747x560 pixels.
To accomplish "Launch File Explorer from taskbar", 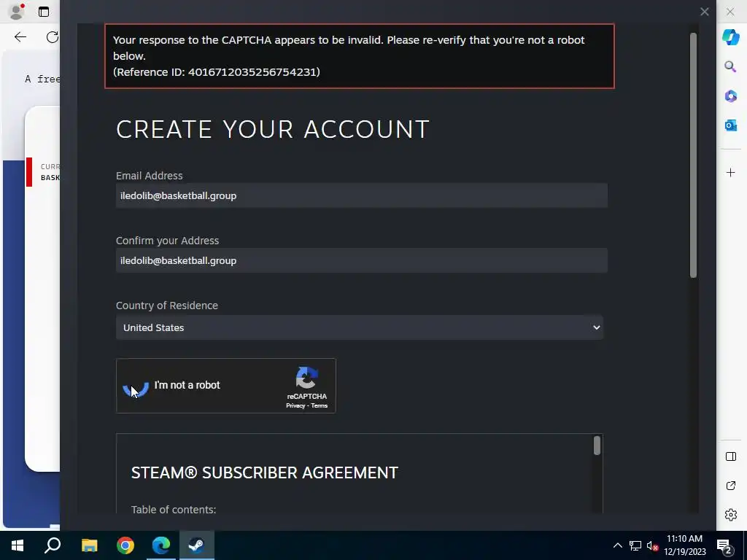I will 89,545.
